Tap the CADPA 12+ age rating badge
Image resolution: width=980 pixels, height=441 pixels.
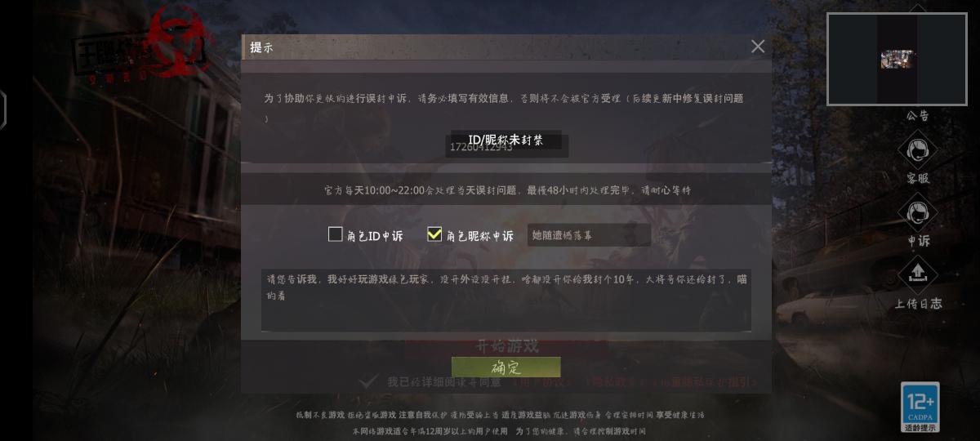pos(920,407)
